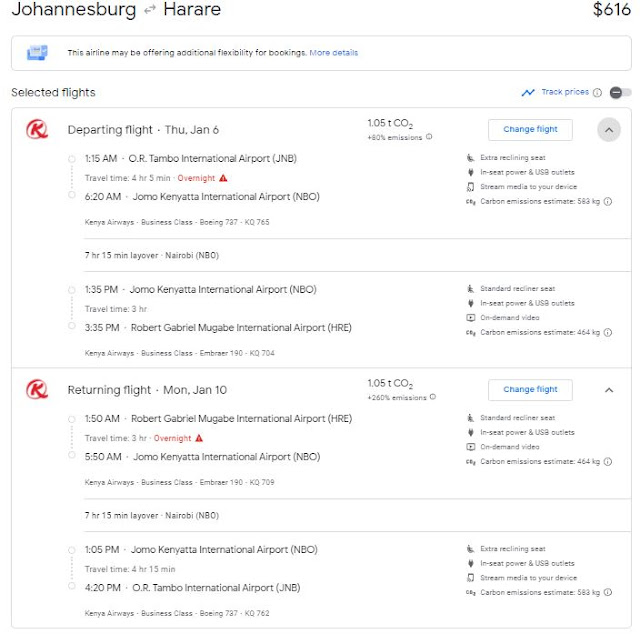Change the returning flight on Mon, Jan 10
The width and height of the screenshot is (640, 634).
pos(530,389)
